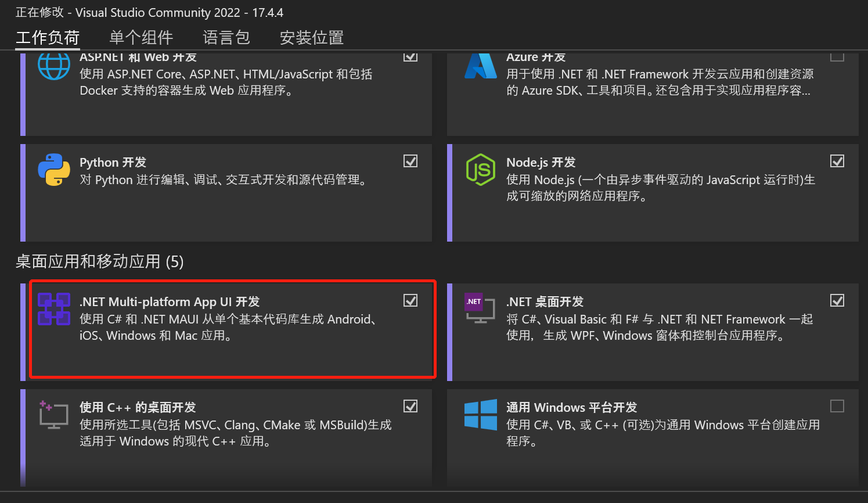Select the Python 开发 title text
This screenshot has width=868, height=503.
[x=113, y=163]
